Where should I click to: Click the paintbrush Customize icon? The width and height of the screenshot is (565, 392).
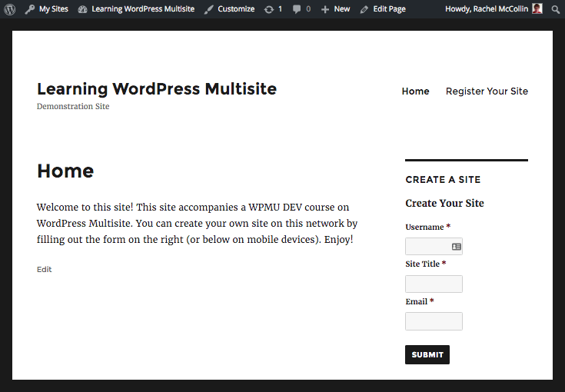pyautogui.click(x=208, y=9)
